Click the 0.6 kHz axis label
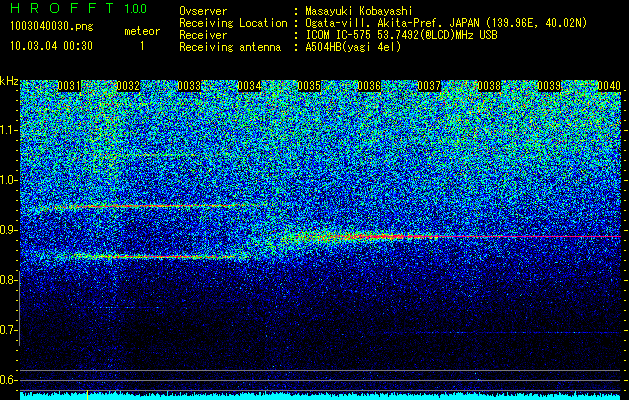The image size is (629, 400). pos(8,380)
